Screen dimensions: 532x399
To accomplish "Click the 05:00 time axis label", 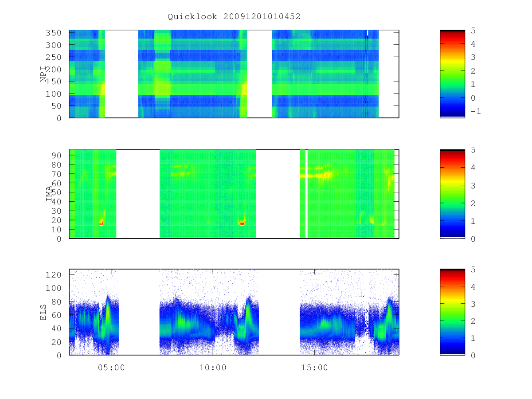I will [x=111, y=368].
